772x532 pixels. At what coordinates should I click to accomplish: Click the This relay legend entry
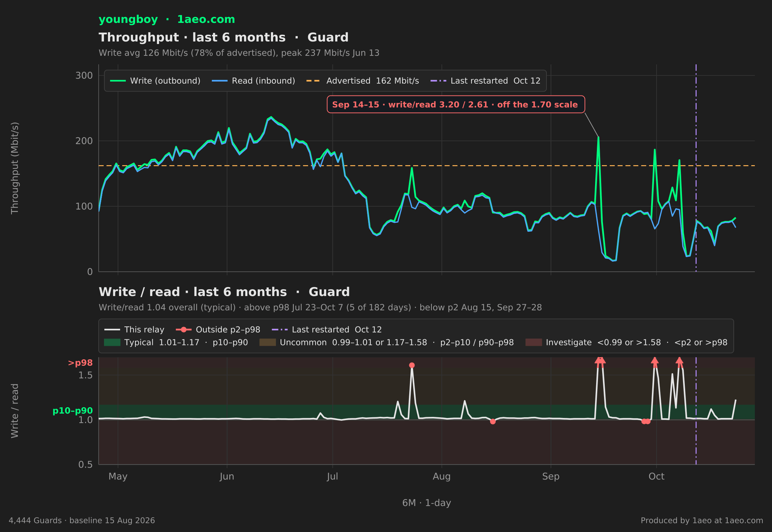[x=134, y=330]
